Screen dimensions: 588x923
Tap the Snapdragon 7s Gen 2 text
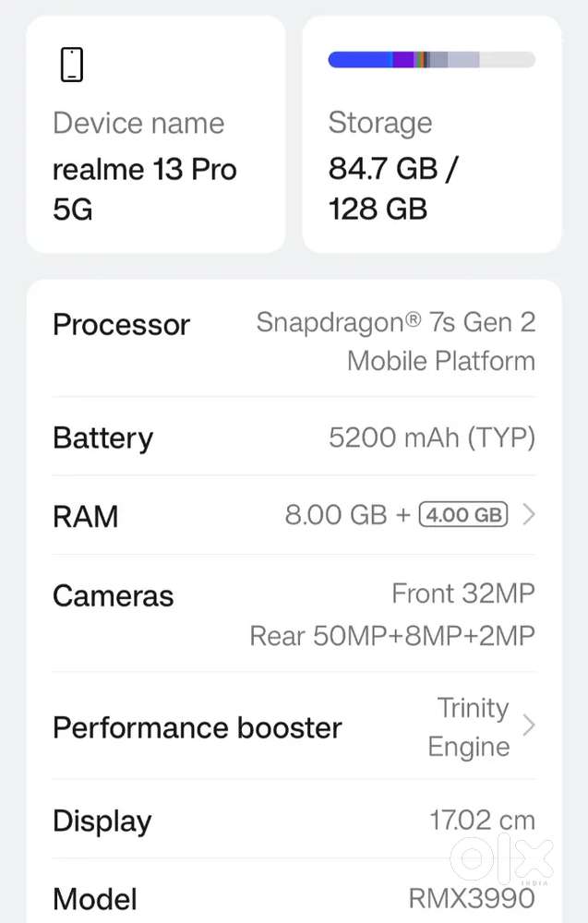(397, 342)
